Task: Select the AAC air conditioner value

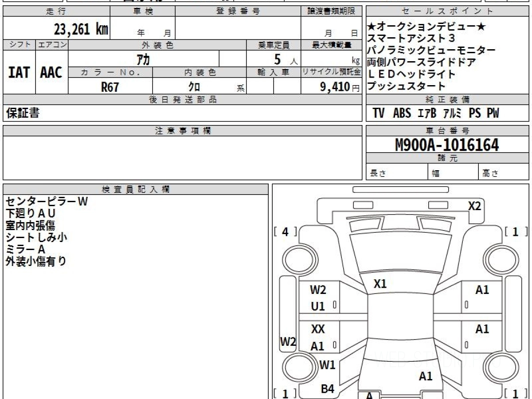Action: point(51,72)
